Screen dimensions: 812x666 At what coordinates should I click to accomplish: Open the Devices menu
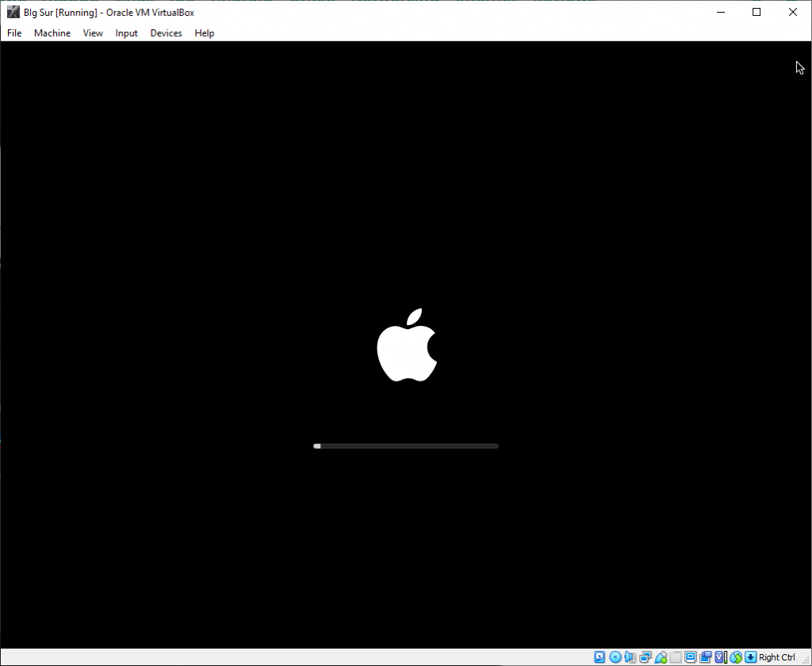(166, 33)
